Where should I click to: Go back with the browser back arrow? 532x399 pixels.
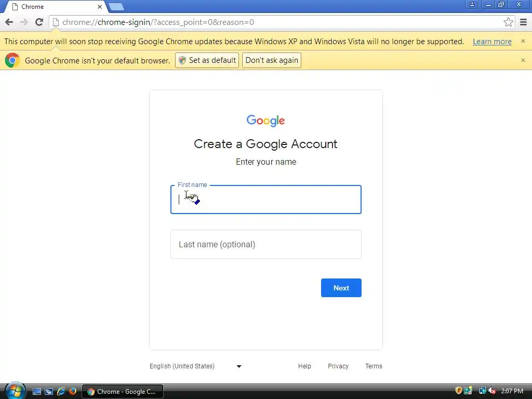click(9, 22)
